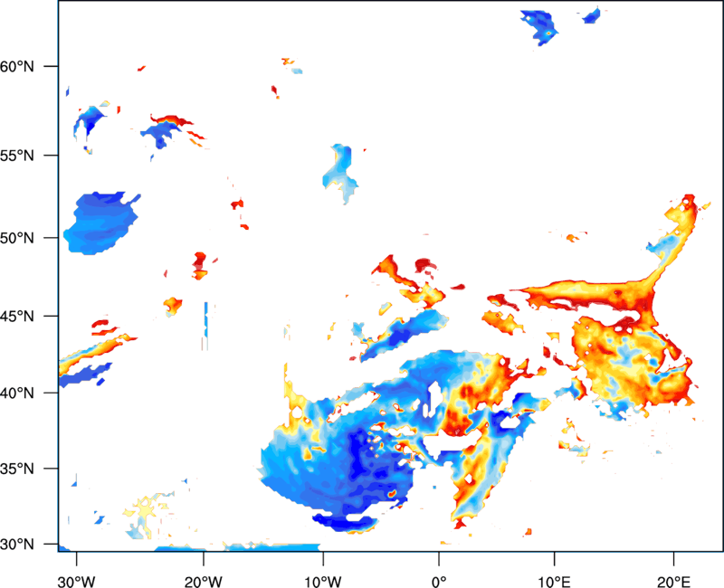Click the 0° longitude label

coord(439,582)
